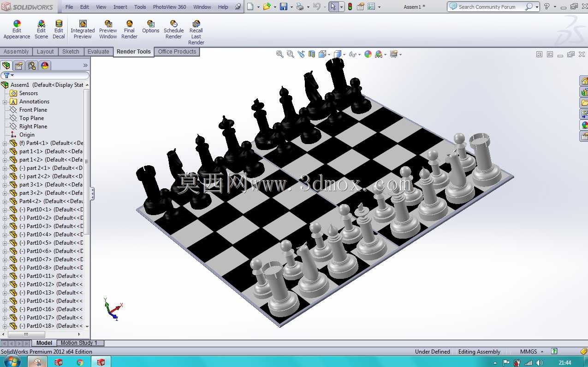
Task: Open the Windows Start button
Action: (x=12, y=362)
